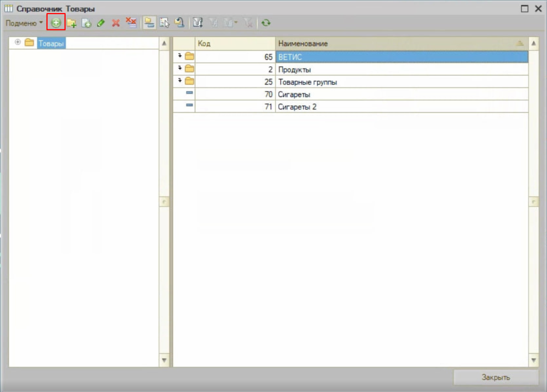The width and height of the screenshot is (547, 392).
Task: Open the Подменю dropdown menu
Action: 24,23
